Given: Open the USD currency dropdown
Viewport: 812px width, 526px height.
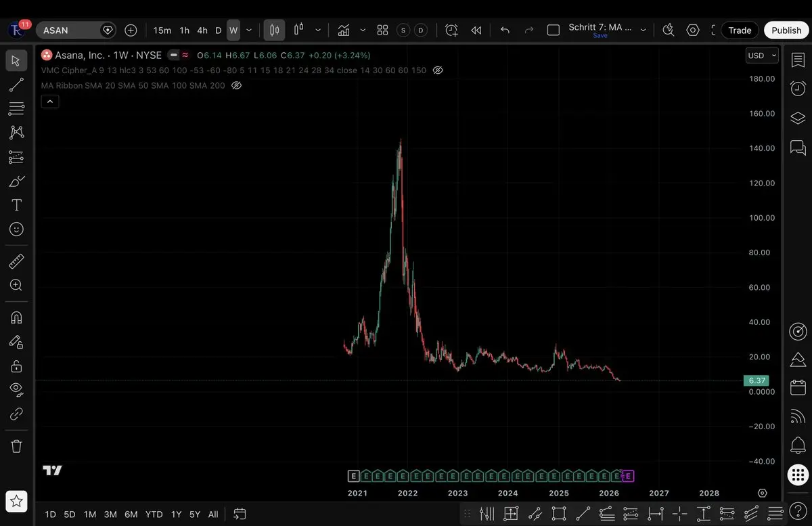Looking at the screenshot, I should tap(763, 56).
